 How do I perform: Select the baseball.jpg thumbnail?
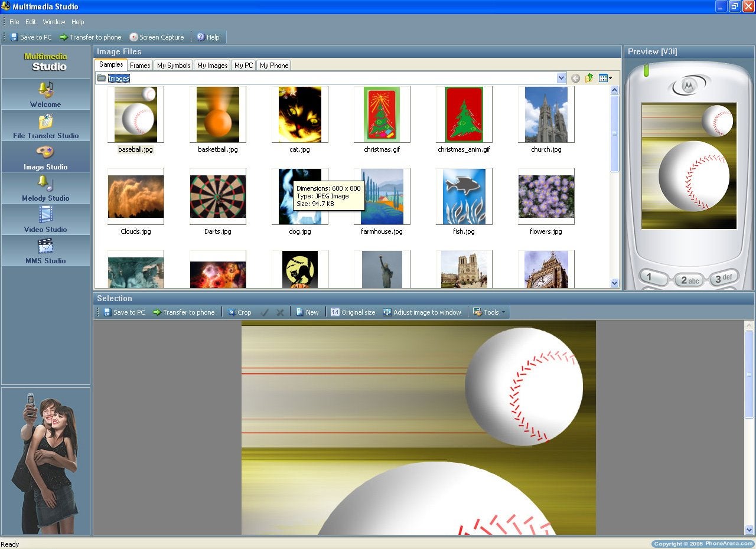pos(135,115)
